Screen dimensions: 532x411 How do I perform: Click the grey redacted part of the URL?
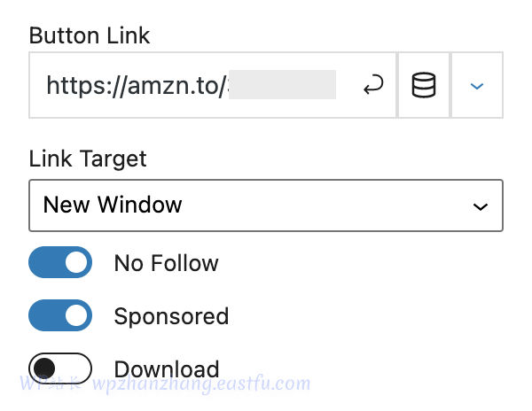282,85
